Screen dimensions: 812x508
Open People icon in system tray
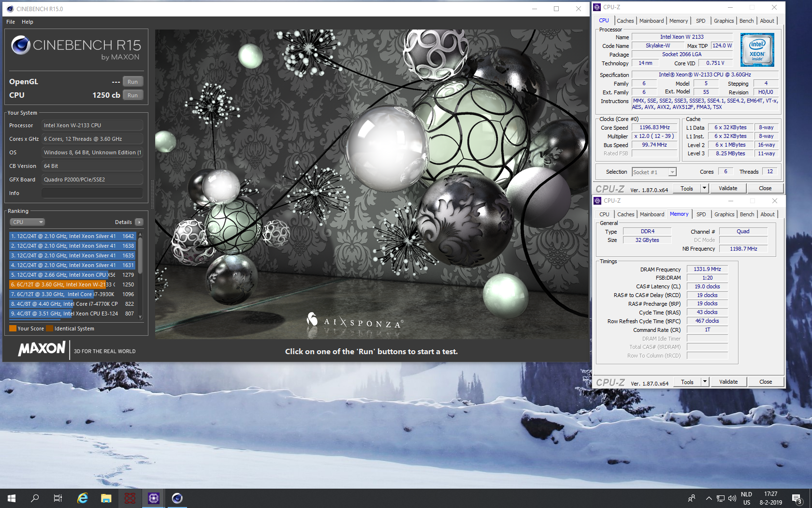point(692,498)
